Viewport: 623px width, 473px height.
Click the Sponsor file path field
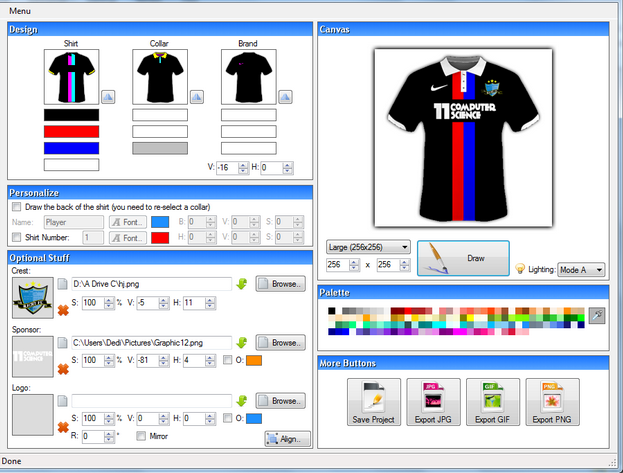click(x=151, y=343)
